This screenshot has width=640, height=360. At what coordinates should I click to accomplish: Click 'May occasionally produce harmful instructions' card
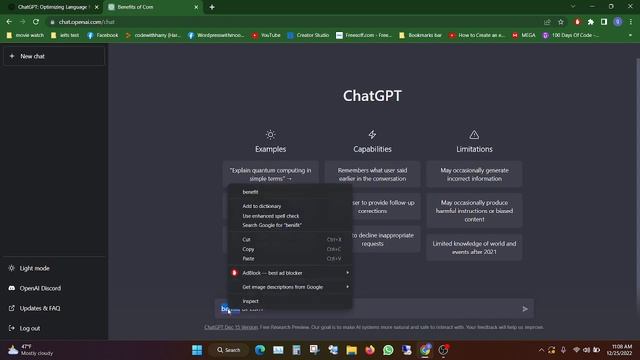(x=474, y=211)
